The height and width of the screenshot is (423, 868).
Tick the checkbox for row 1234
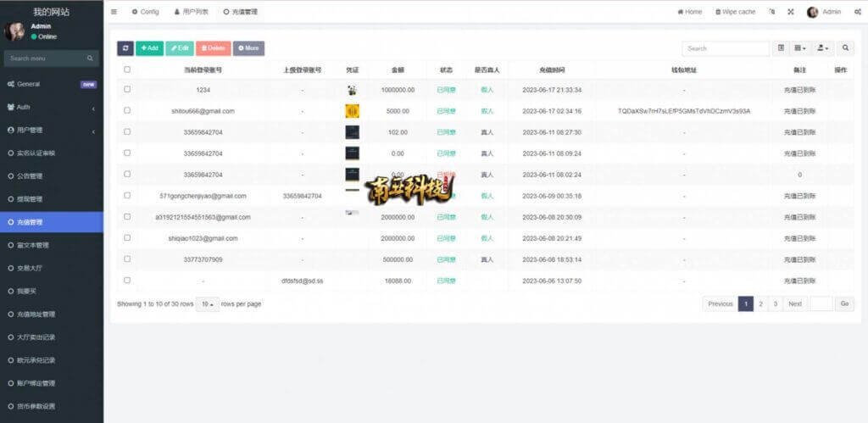127,89
